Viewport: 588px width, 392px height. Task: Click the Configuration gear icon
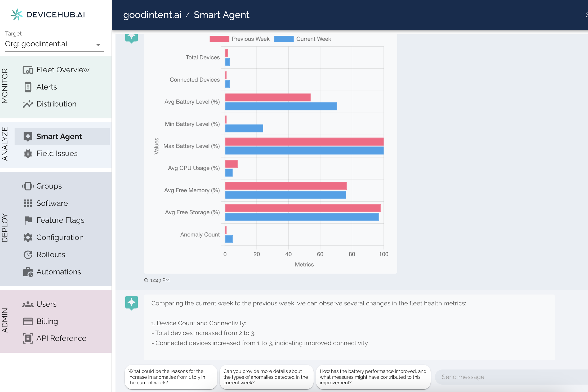28,237
